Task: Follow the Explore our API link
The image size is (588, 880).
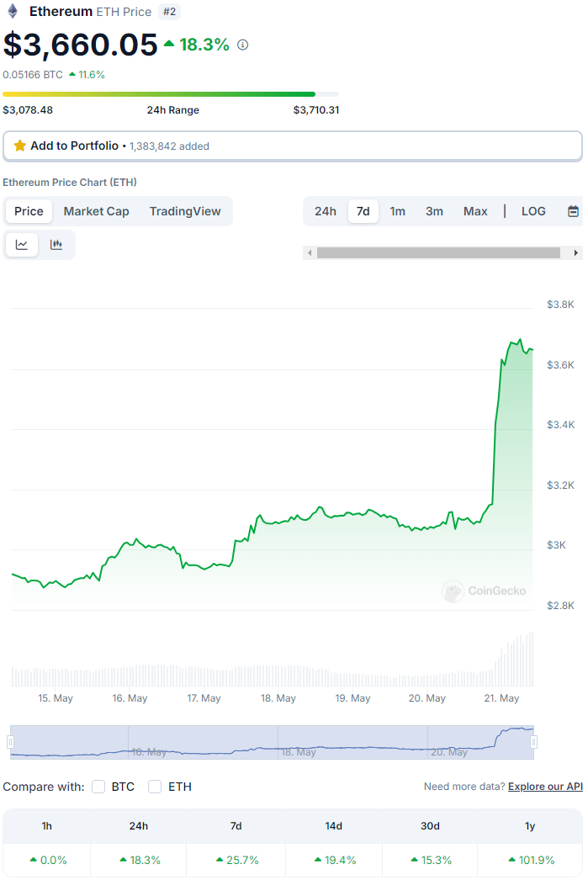Action: pos(545,787)
